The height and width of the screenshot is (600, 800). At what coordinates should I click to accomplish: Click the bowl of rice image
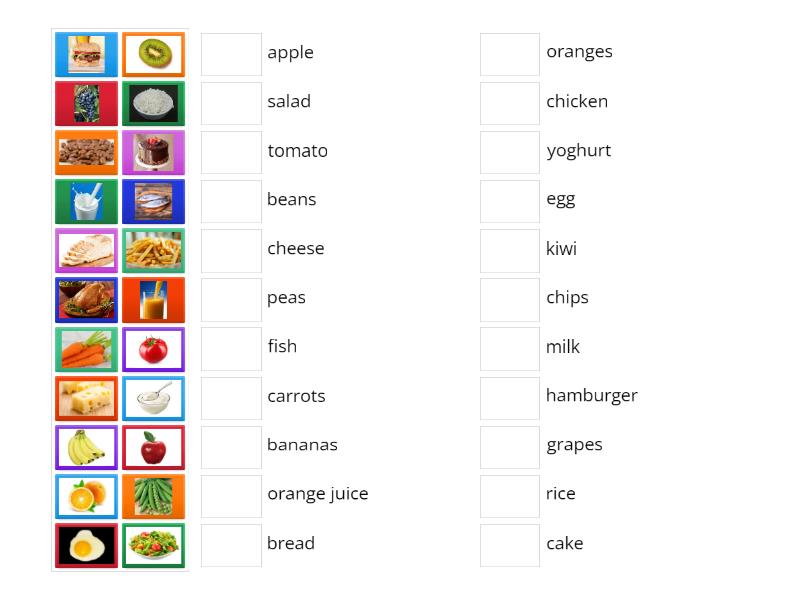(153, 103)
